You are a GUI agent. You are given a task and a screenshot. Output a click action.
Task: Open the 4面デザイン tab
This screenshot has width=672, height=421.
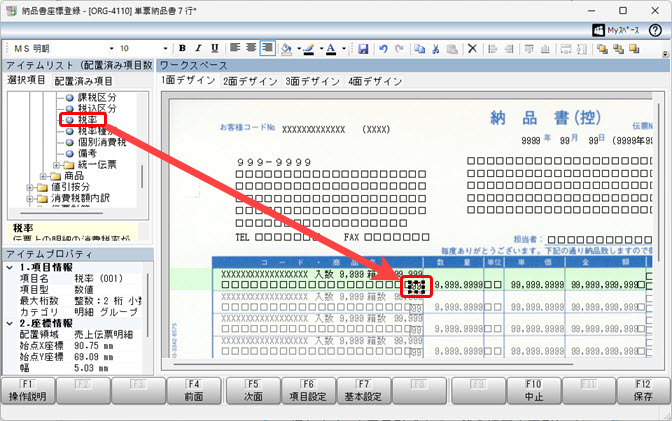pos(375,81)
